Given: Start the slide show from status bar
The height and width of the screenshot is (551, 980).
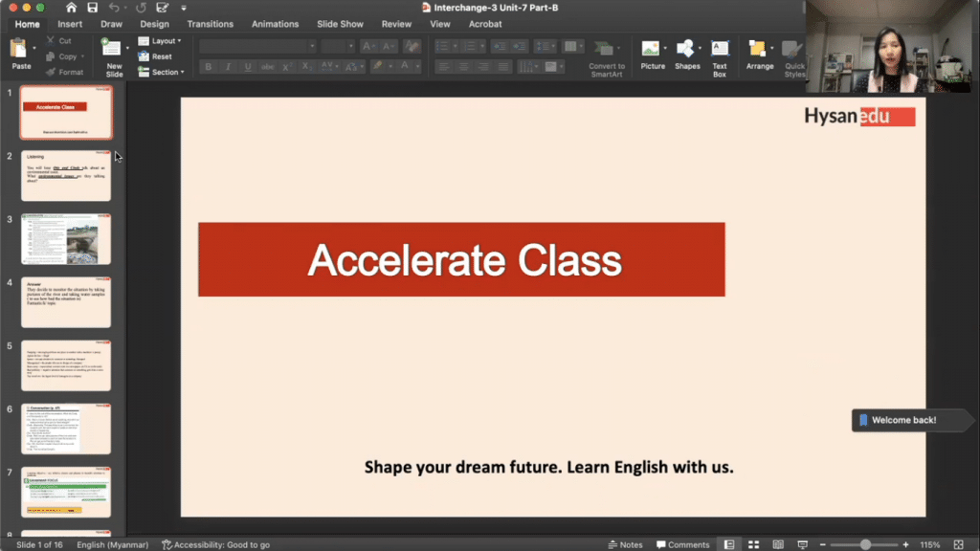Looking at the screenshot, I should pos(803,544).
